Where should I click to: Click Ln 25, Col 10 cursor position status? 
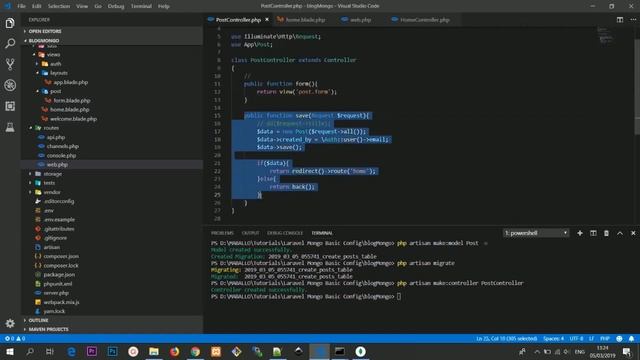click(x=507, y=339)
